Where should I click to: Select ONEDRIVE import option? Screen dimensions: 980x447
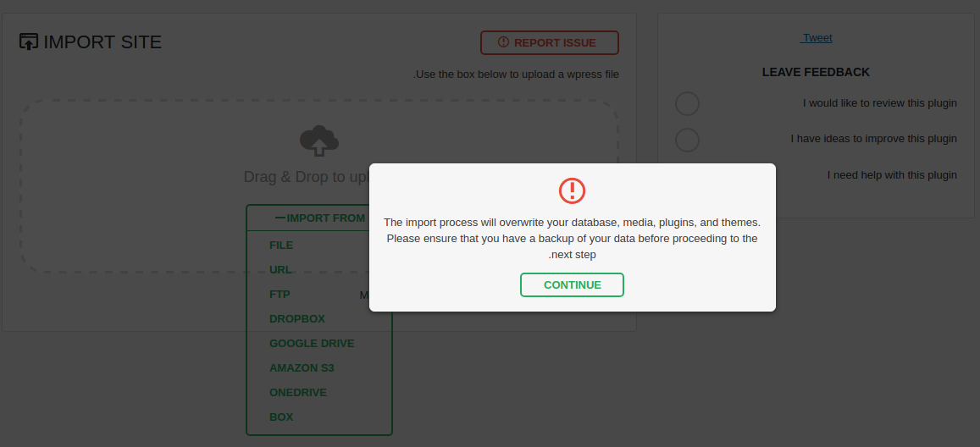(298, 393)
